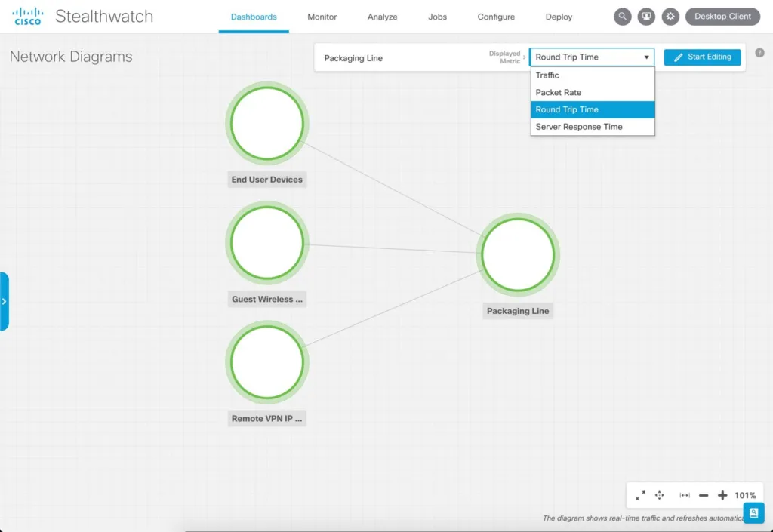This screenshot has width=773, height=532.
Task: Click the fit width icon
Action: (685, 495)
